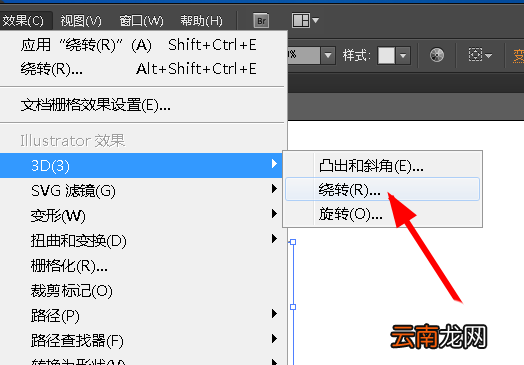Image resolution: width=524 pixels, height=365 pixels.
Task: Choose 栅格化(R)... effect
Action: point(143,266)
